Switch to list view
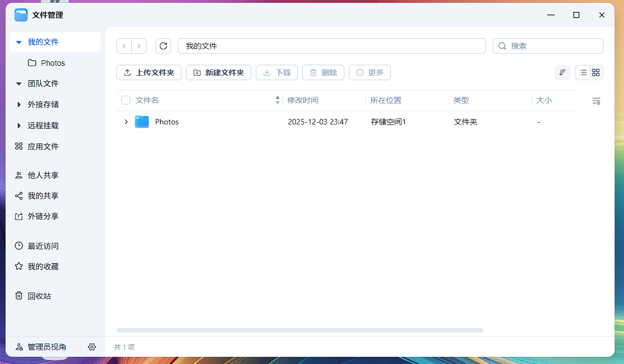Image resolution: width=624 pixels, height=364 pixels. 582,72
